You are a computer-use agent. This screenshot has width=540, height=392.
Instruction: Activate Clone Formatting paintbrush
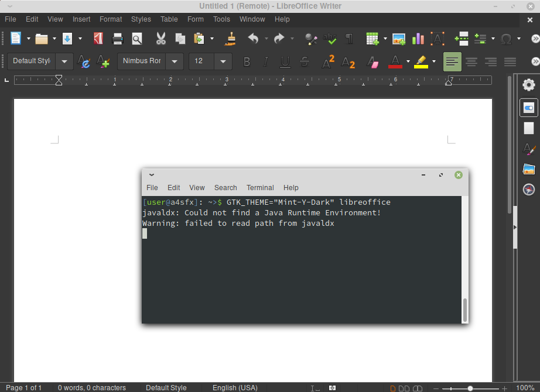pyautogui.click(x=230, y=39)
